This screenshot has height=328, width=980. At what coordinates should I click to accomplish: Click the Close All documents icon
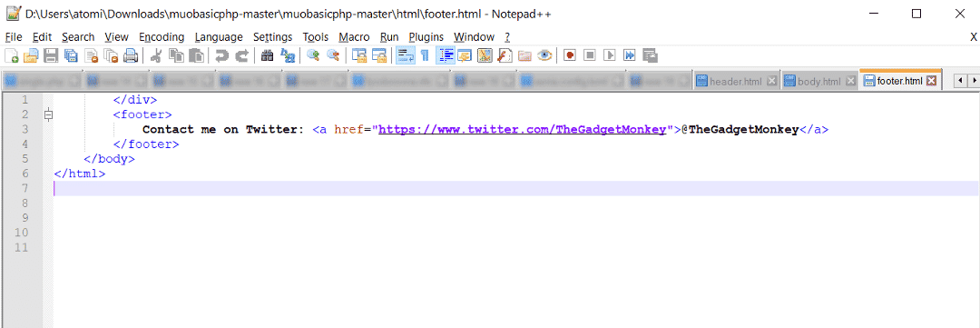pos(112,55)
